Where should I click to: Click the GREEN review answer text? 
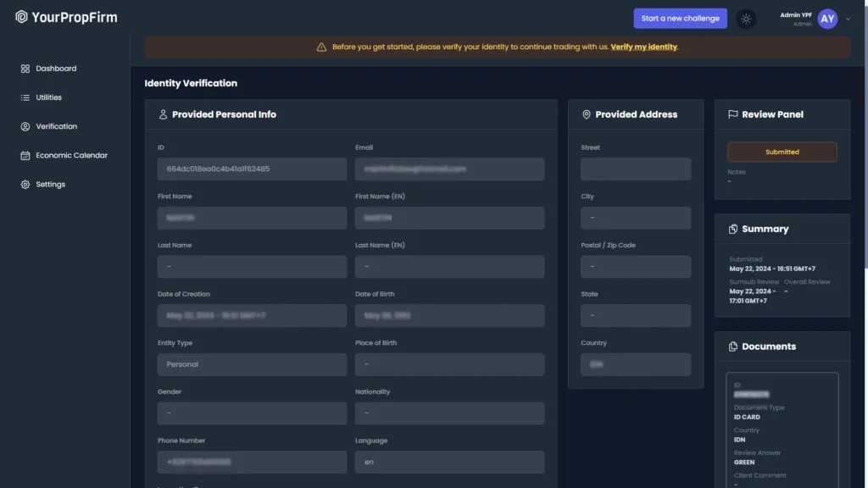744,463
